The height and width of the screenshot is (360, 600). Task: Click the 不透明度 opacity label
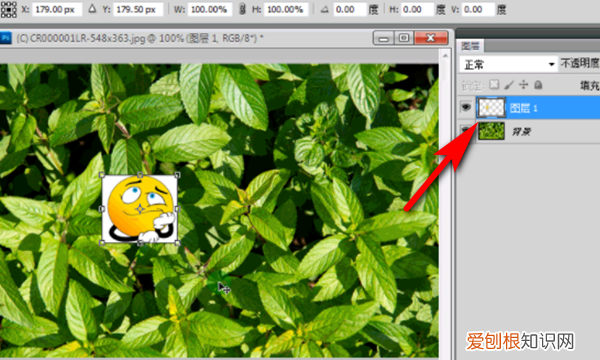(x=580, y=63)
